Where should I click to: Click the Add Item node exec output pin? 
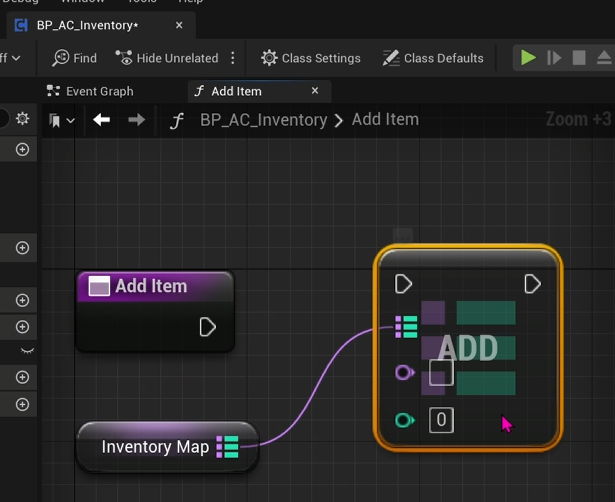click(x=207, y=327)
